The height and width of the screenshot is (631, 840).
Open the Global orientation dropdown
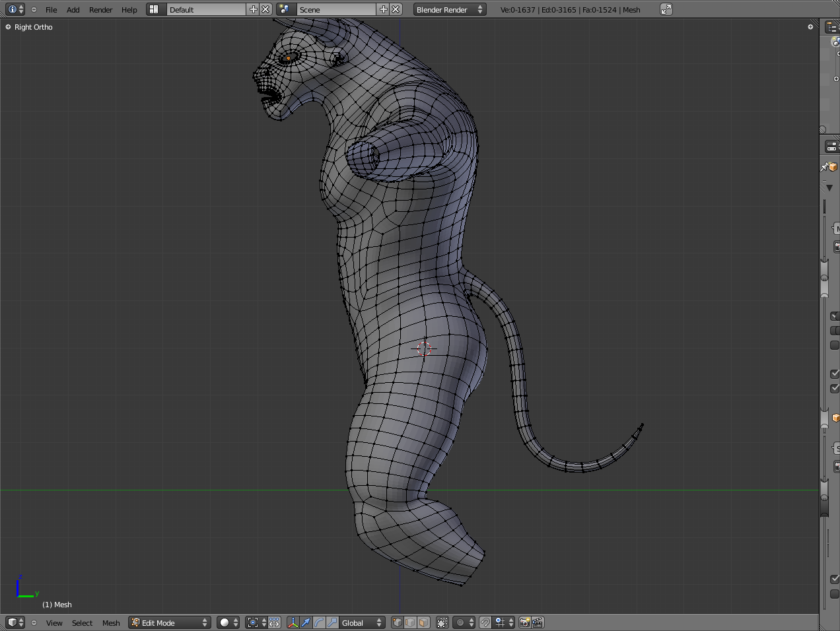361,622
